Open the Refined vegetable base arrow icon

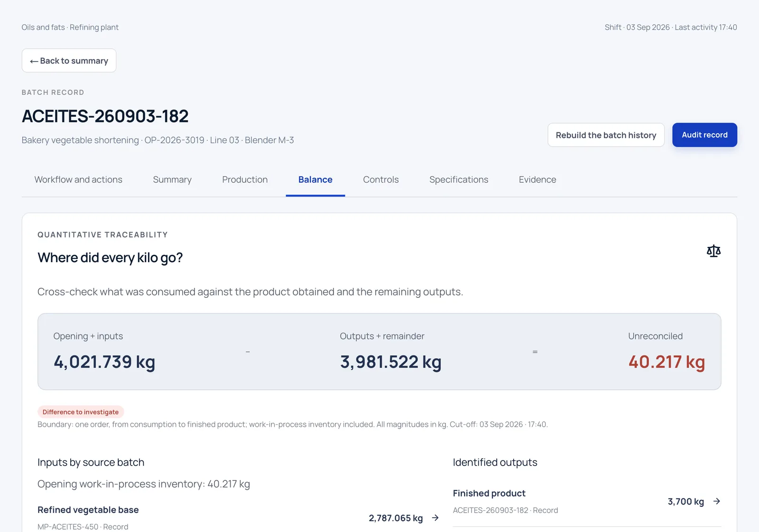(x=435, y=518)
